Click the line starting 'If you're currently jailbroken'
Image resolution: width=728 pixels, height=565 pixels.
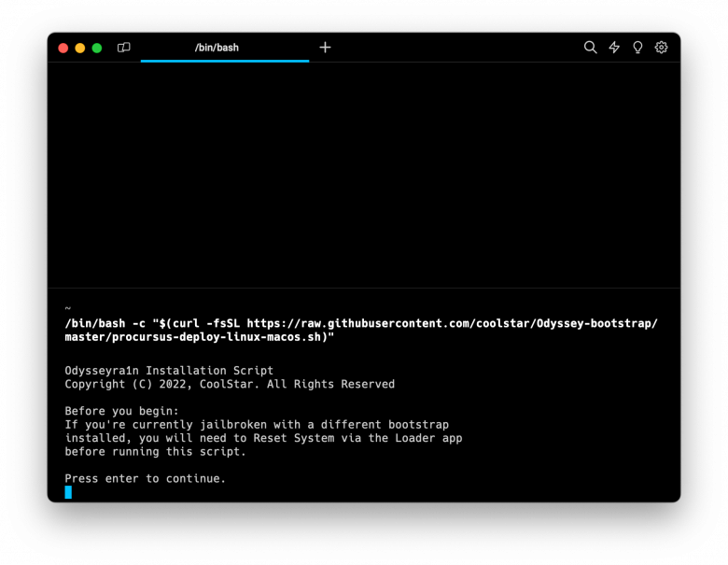257,425
